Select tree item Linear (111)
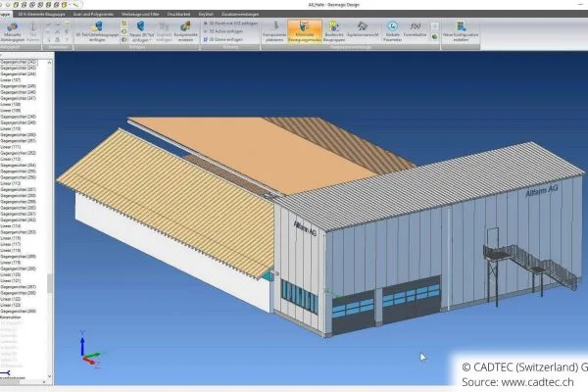 [x=11, y=147]
